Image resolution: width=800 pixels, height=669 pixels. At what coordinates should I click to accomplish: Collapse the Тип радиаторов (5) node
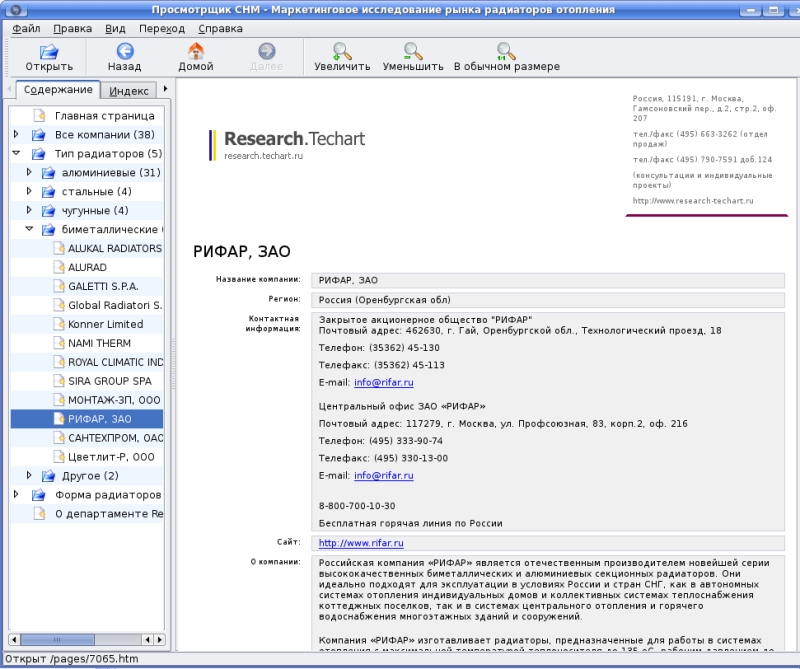coord(16,153)
